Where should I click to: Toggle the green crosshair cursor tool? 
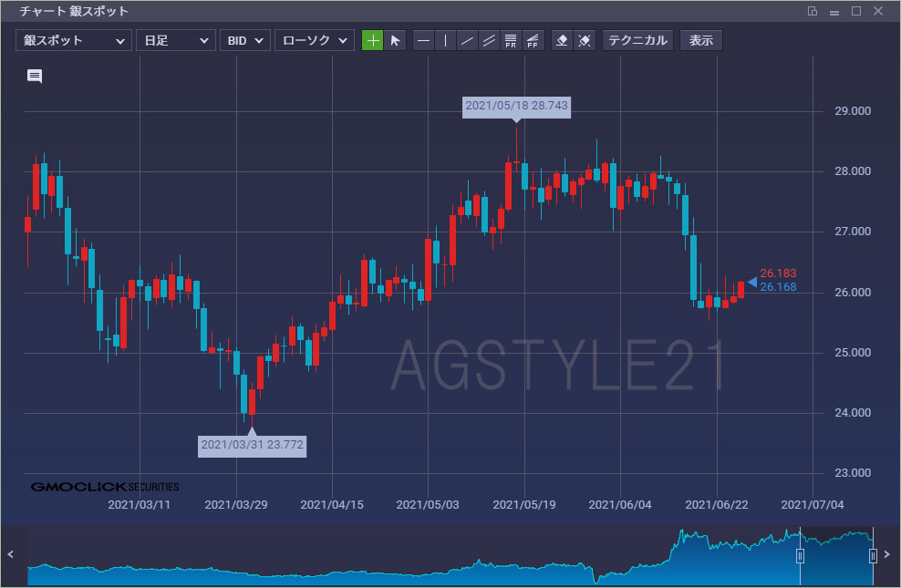(x=372, y=40)
